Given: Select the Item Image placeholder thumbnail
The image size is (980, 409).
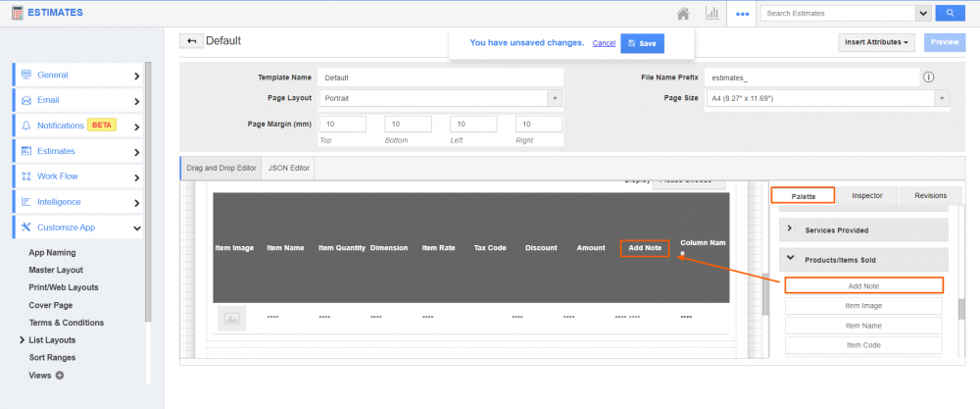Looking at the screenshot, I should pos(231,318).
